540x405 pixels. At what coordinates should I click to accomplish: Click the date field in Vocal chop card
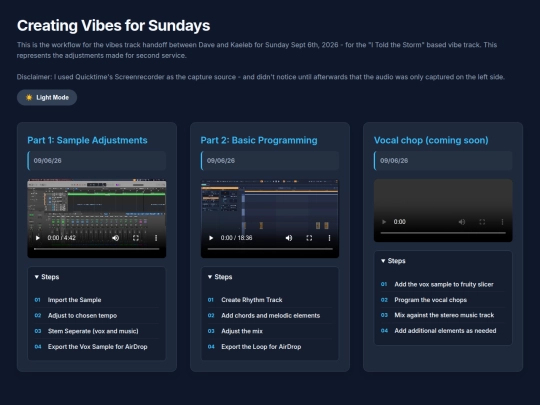pyautogui.click(x=443, y=160)
